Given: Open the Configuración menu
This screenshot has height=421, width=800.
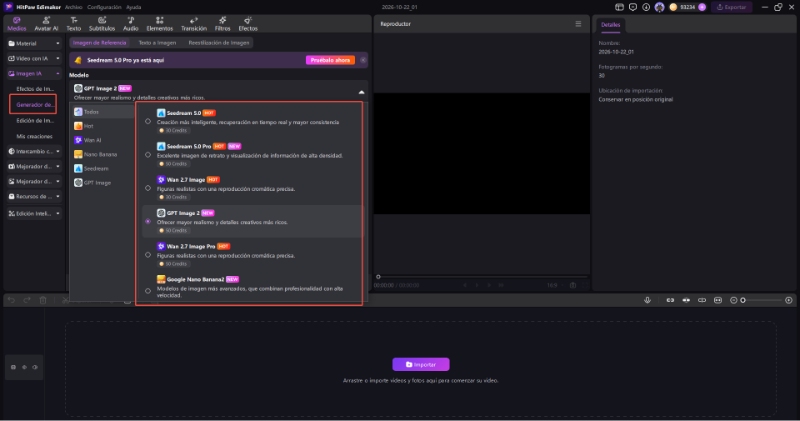Looking at the screenshot, I should coord(104,7).
